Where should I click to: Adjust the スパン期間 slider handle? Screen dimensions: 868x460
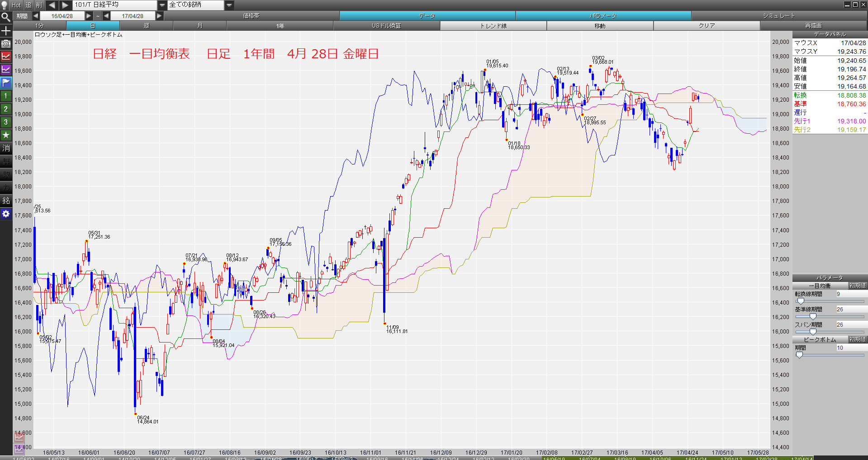[813, 332]
